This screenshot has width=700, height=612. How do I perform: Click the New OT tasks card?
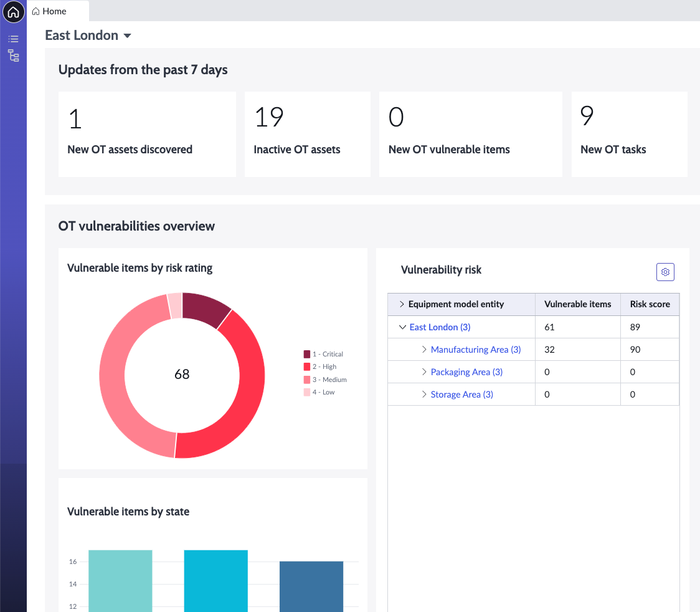click(630, 135)
